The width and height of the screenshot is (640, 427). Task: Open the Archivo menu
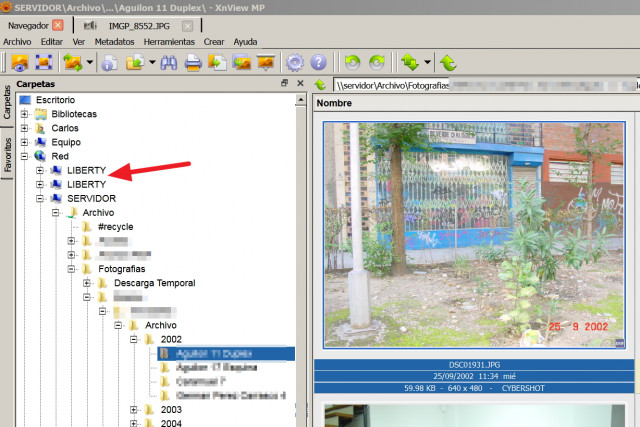click(17, 42)
